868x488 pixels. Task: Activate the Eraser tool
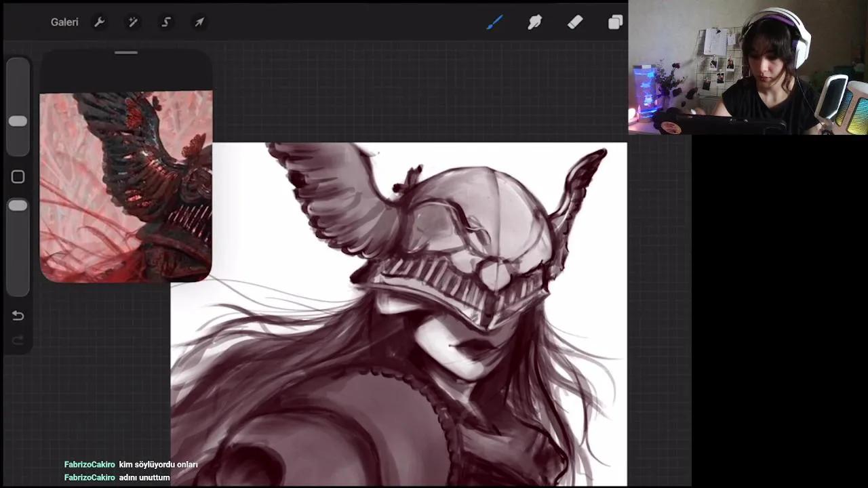(574, 22)
